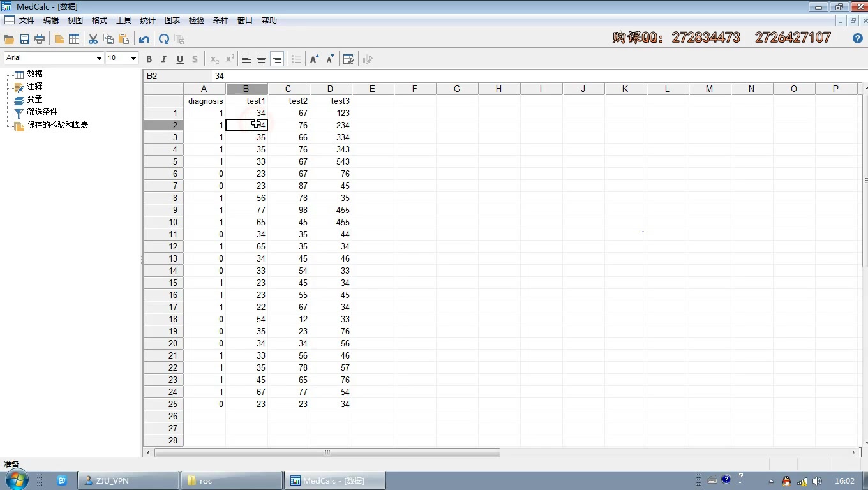Screen dimensions: 868x490
Task: Open the QQ penguin tray icon
Action: 786,480
